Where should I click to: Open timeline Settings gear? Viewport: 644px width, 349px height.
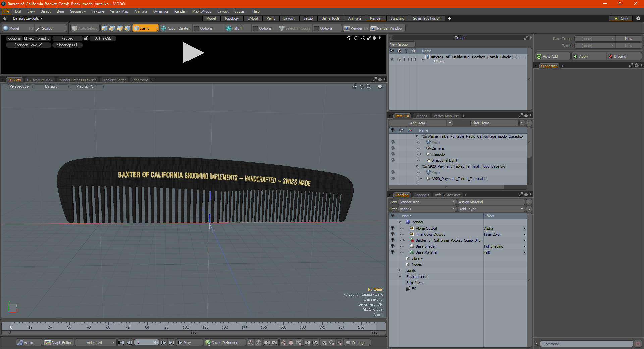[358, 343]
